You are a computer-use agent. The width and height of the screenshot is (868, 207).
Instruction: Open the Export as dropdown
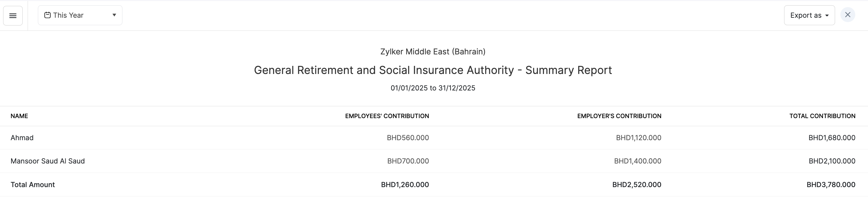809,15
